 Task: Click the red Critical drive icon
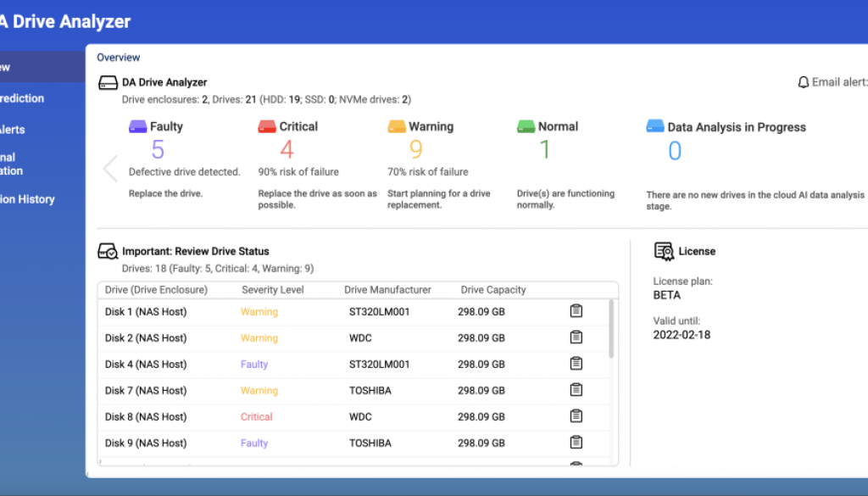[x=267, y=127]
